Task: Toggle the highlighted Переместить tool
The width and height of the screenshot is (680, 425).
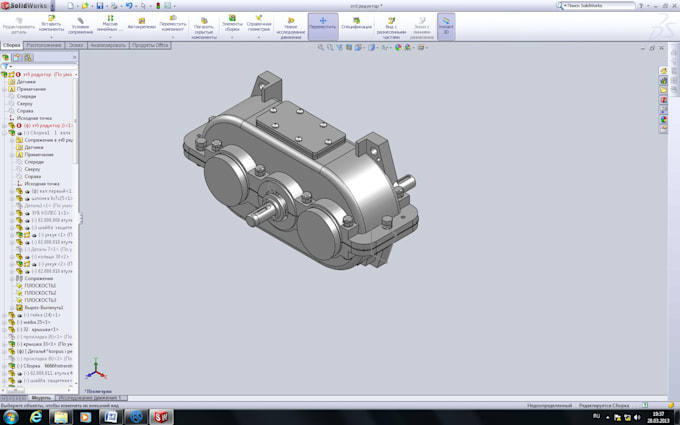Action: (x=323, y=24)
